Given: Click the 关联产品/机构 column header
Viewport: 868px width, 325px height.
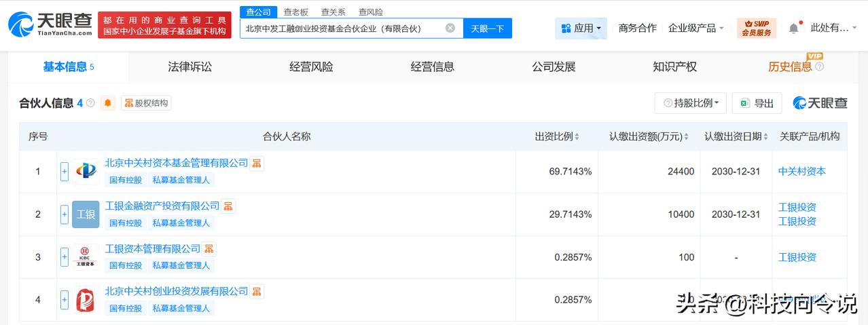Looking at the screenshot, I should click(810, 136).
